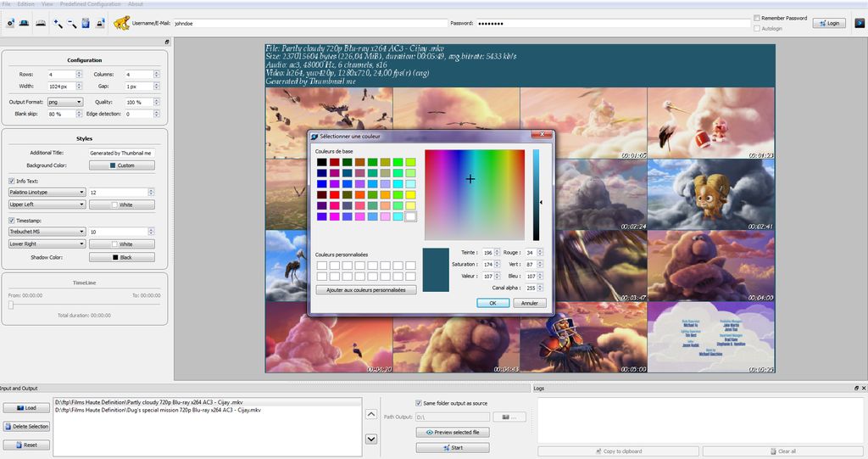This screenshot has height=459, width=868.
Task: Click the Login button
Action: coord(829,23)
